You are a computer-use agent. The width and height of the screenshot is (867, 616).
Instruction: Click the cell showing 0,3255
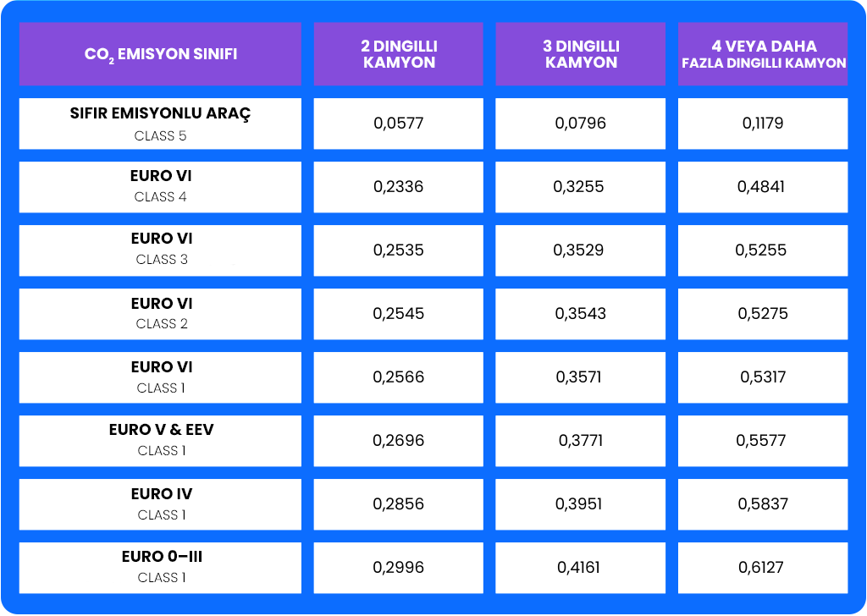tap(581, 187)
